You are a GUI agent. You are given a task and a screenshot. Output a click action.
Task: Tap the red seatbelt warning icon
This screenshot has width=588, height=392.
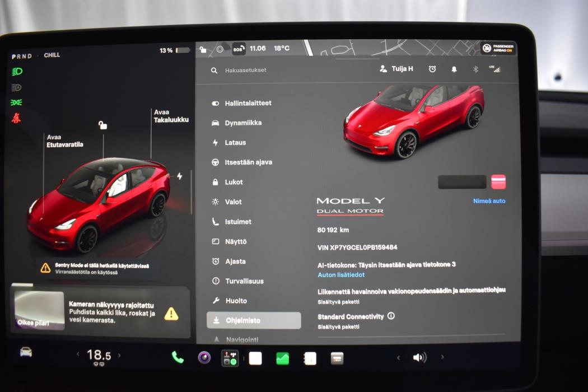click(16, 118)
